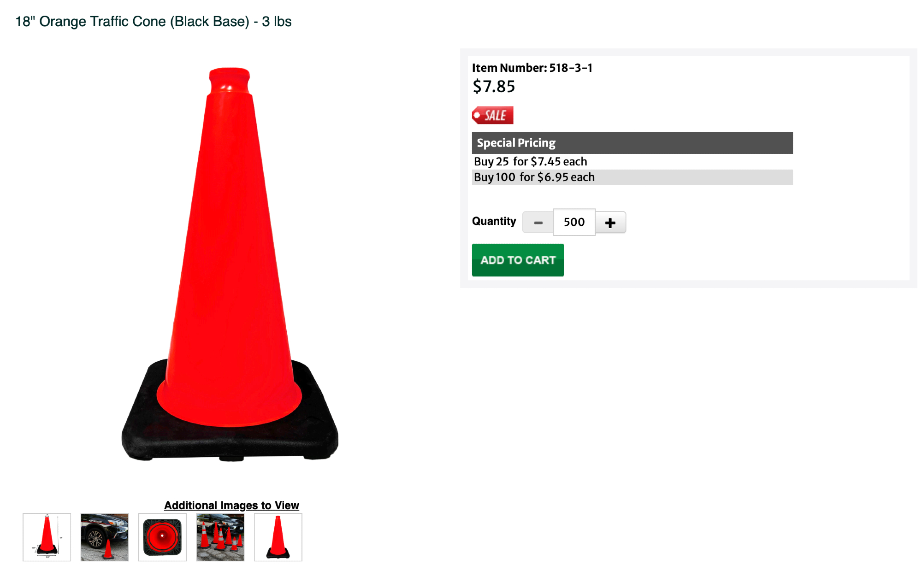Image resolution: width=922 pixels, height=588 pixels.
Task: Click the orange tip of the large cone
Action: tap(230, 81)
